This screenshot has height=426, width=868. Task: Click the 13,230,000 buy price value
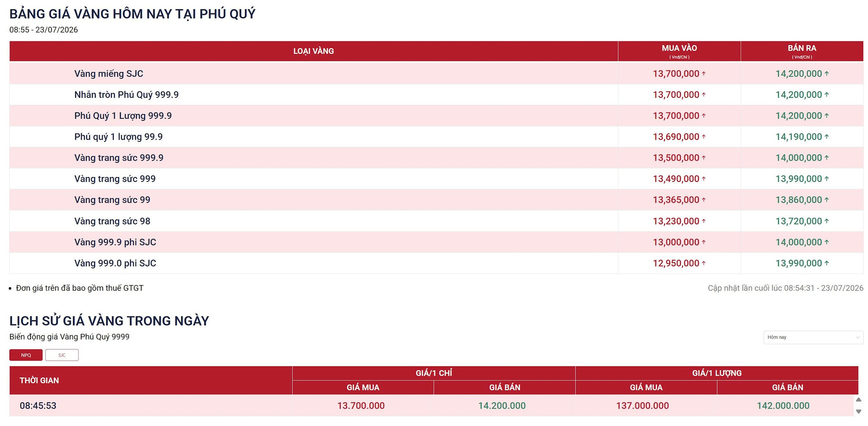pyautogui.click(x=676, y=221)
